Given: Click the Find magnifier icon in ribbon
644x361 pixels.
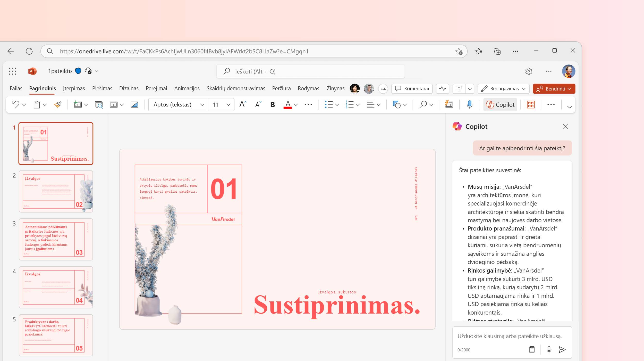Looking at the screenshot, I should [423, 104].
